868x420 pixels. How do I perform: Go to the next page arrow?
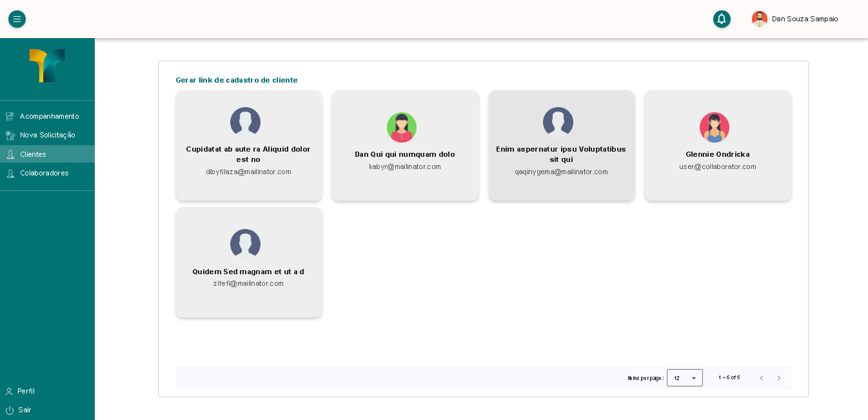pyautogui.click(x=778, y=378)
